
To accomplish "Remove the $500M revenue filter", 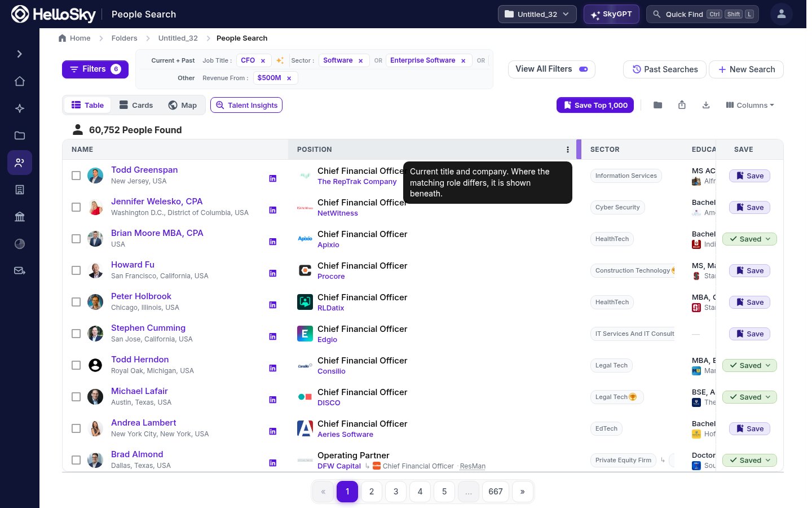I will coord(289,78).
